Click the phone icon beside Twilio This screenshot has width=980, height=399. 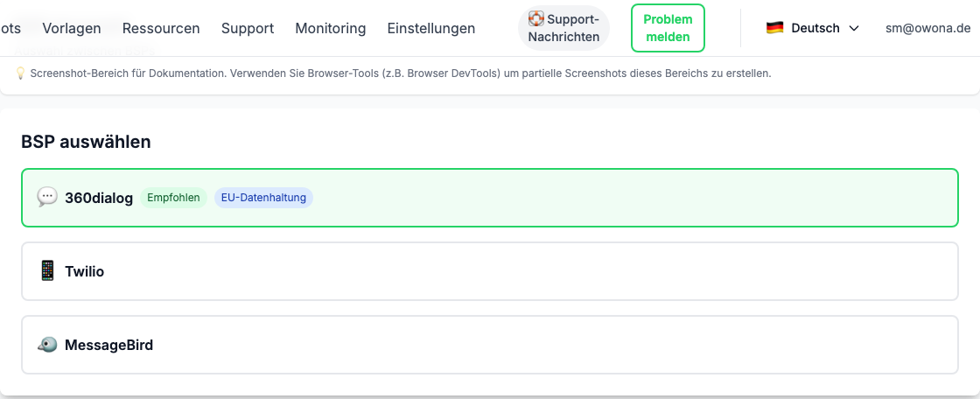pos(47,271)
